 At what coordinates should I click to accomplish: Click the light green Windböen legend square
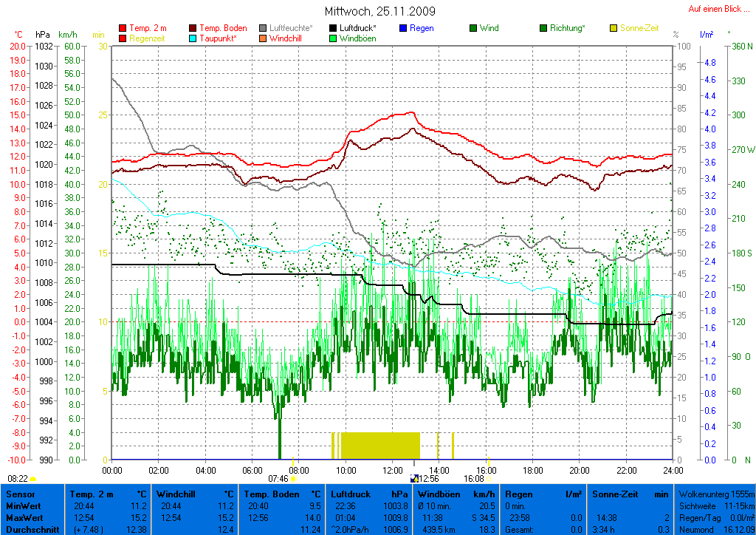(x=334, y=38)
